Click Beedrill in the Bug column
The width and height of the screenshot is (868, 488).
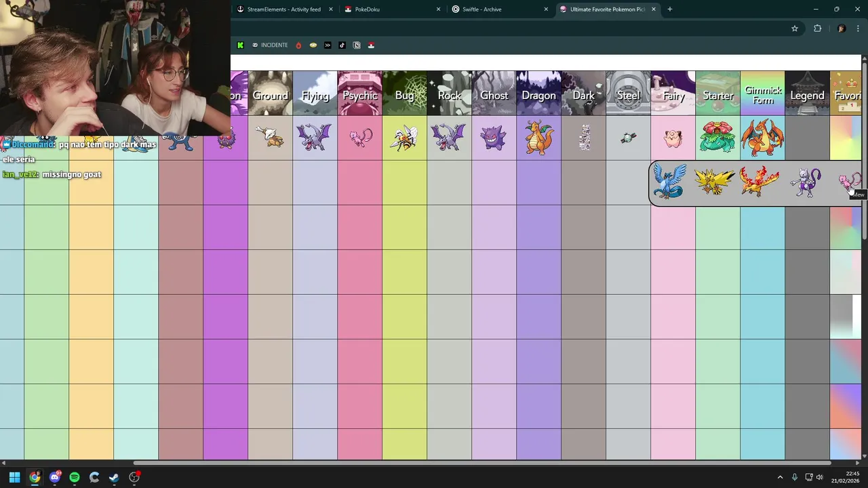click(x=404, y=138)
